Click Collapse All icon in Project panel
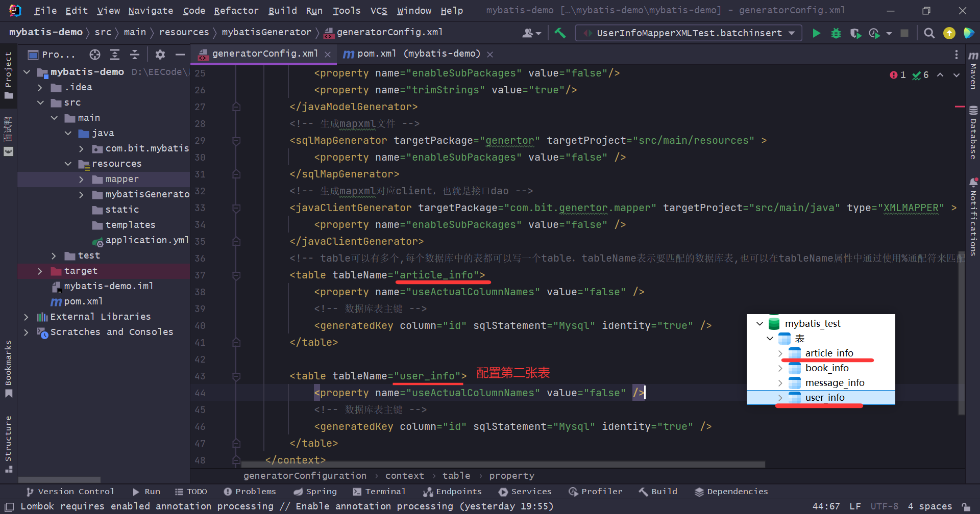This screenshot has width=980, height=514. coord(135,55)
